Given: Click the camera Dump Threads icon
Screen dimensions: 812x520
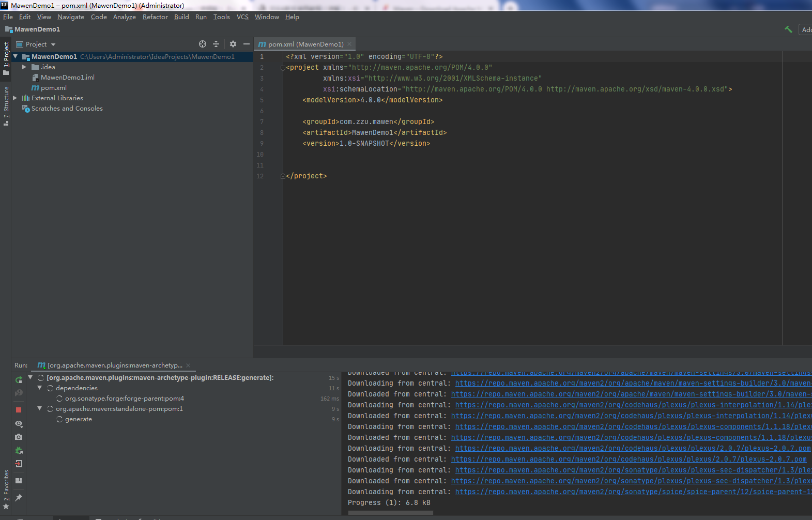Looking at the screenshot, I should coord(19,437).
